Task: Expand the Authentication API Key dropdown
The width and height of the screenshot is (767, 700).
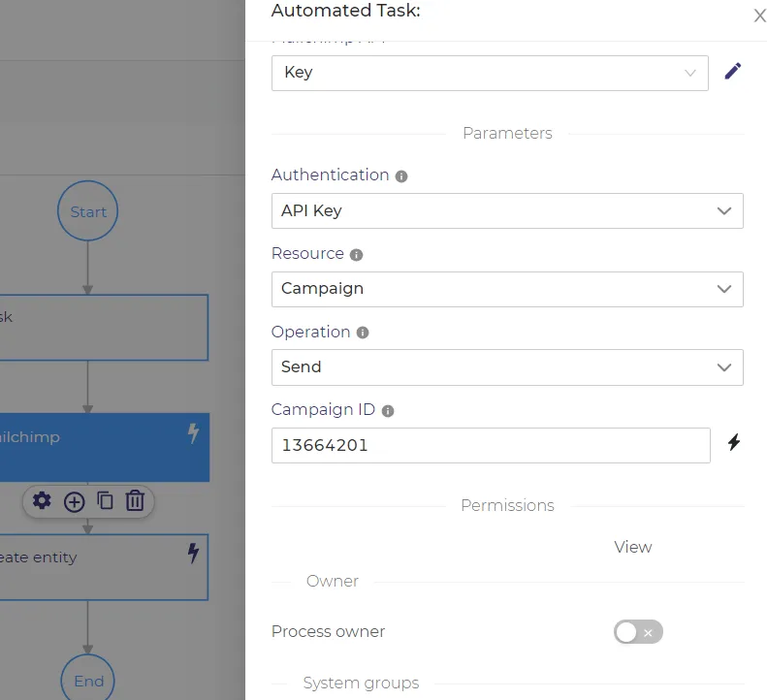Action: pos(507,210)
